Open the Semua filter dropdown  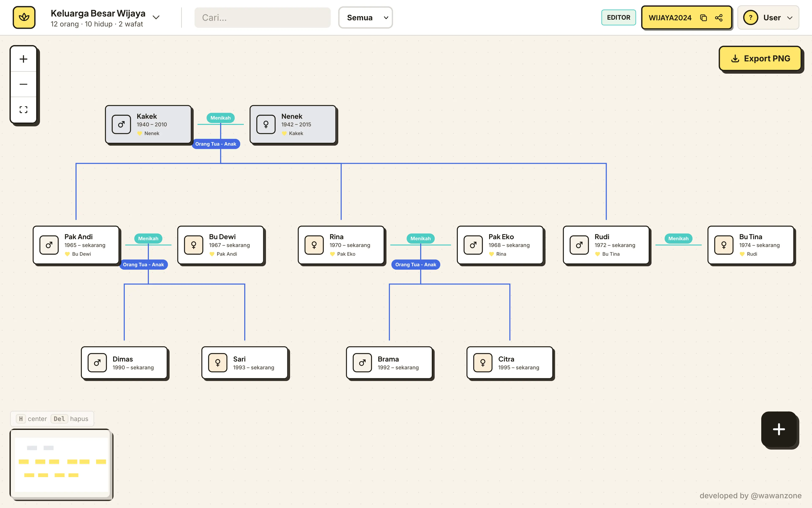click(365, 18)
